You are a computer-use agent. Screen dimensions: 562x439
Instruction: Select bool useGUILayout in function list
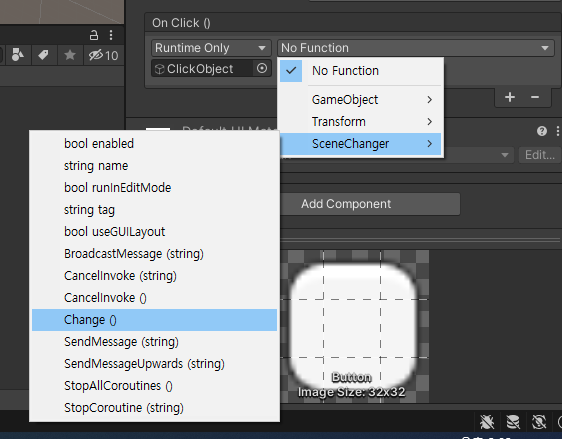tap(154, 232)
